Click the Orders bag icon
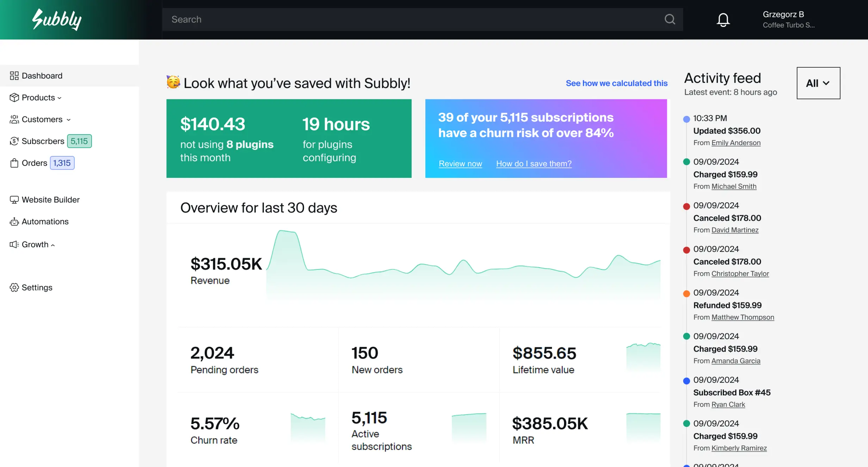 click(14, 163)
